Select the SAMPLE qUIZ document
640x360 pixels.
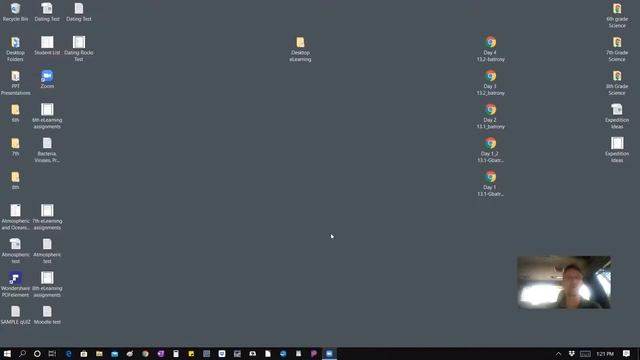(15, 315)
